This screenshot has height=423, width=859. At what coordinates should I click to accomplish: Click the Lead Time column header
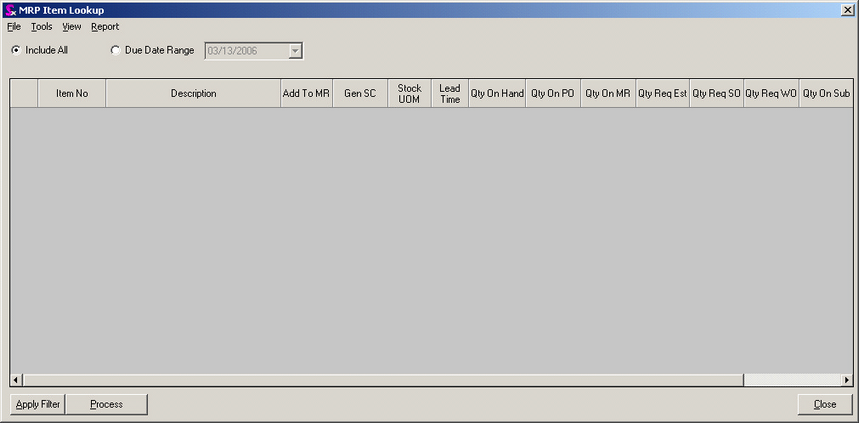[x=450, y=94]
